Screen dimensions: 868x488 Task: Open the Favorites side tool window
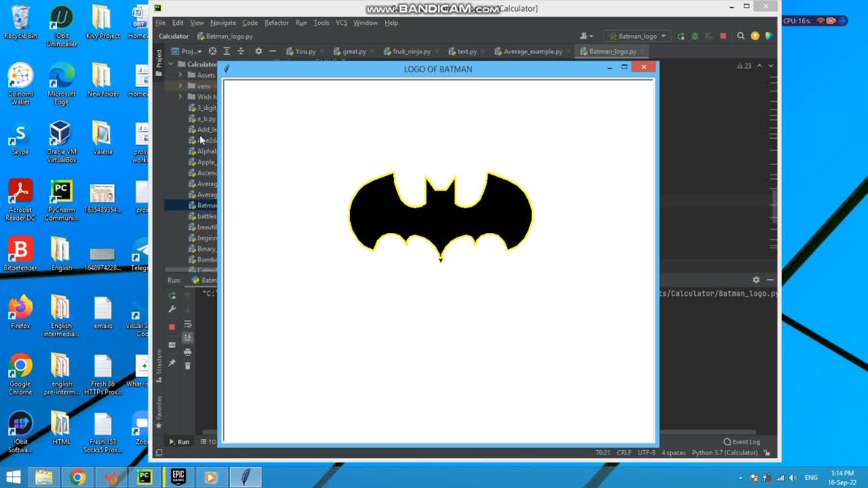tap(159, 412)
